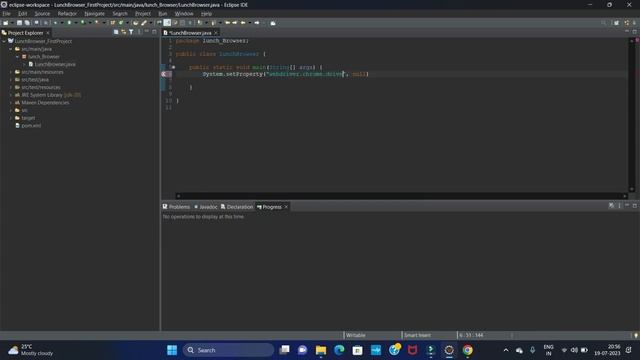Click the Forward navigation arrow

[257, 23]
